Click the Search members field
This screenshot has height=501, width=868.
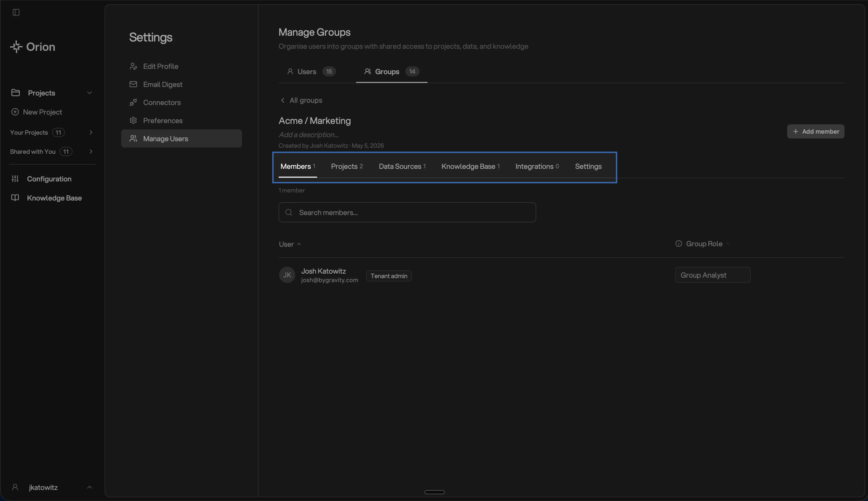(x=407, y=212)
